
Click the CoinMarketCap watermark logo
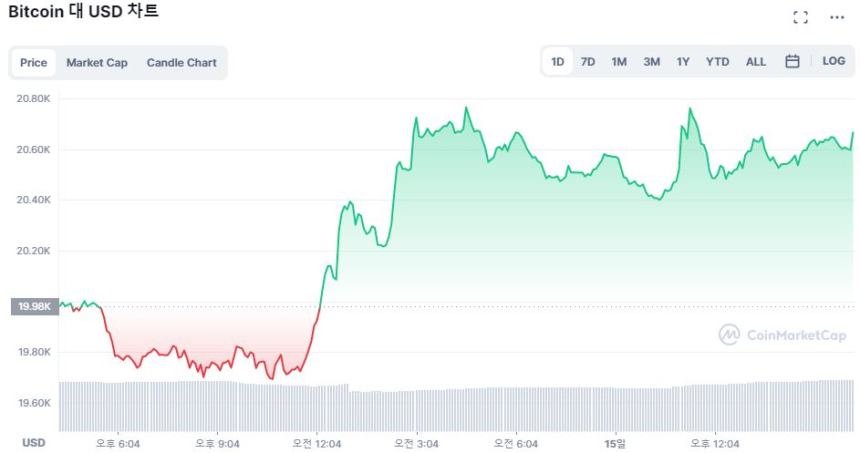pyautogui.click(x=782, y=335)
